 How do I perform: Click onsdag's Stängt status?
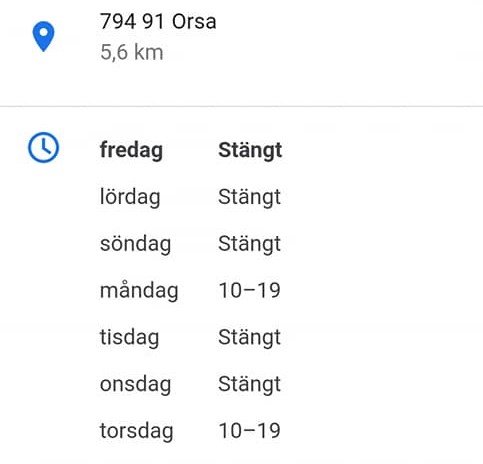click(249, 384)
